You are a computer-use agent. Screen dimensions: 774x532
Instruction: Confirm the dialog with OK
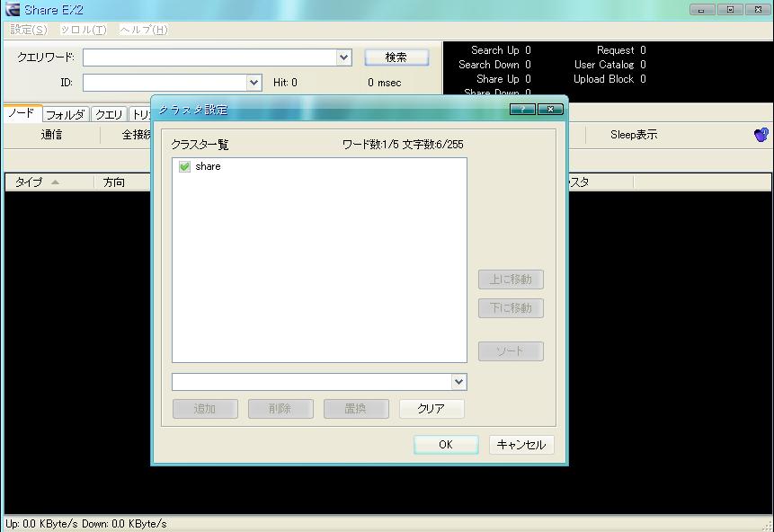(446, 444)
